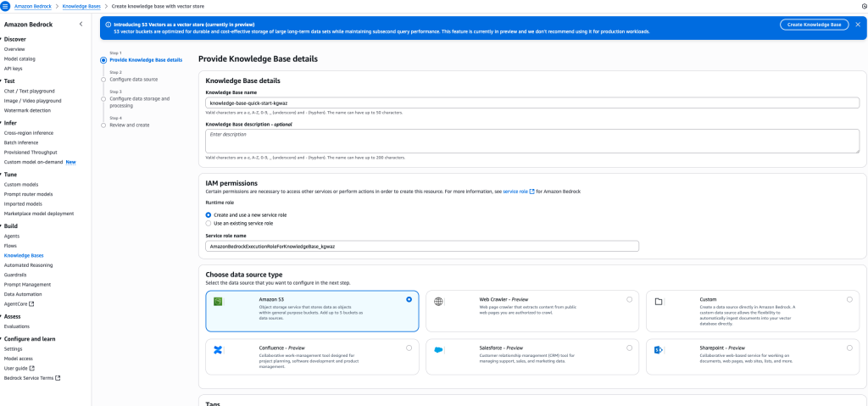Open Data Automation in sidebar
This screenshot has height=406, width=868.
(23, 294)
